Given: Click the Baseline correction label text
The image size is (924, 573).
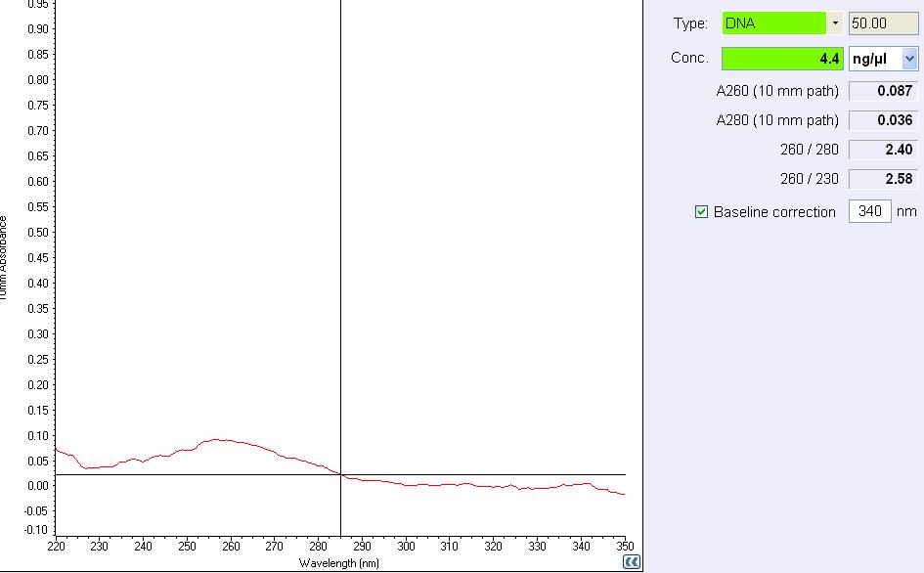Looking at the screenshot, I should [x=774, y=211].
